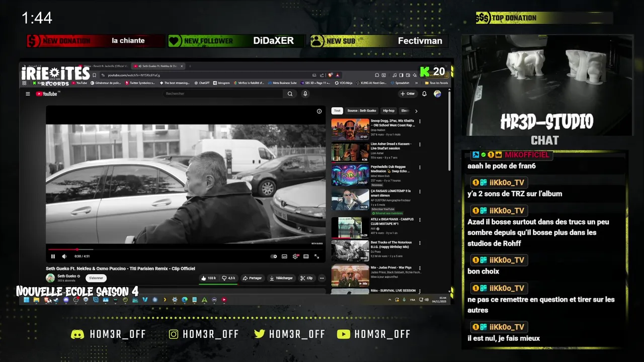Mute the video volume icon
Viewport: 644px width, 362px height.
(x=64, y=256)
